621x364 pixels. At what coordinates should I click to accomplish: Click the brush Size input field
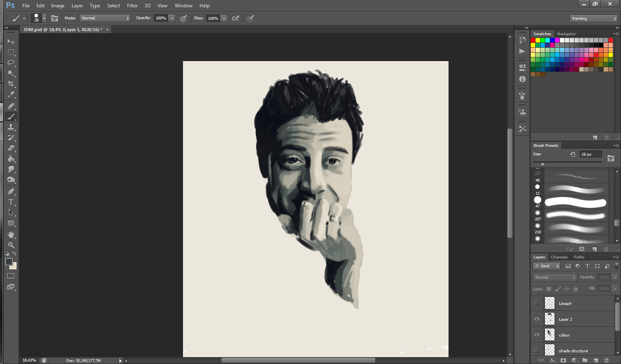590,154
